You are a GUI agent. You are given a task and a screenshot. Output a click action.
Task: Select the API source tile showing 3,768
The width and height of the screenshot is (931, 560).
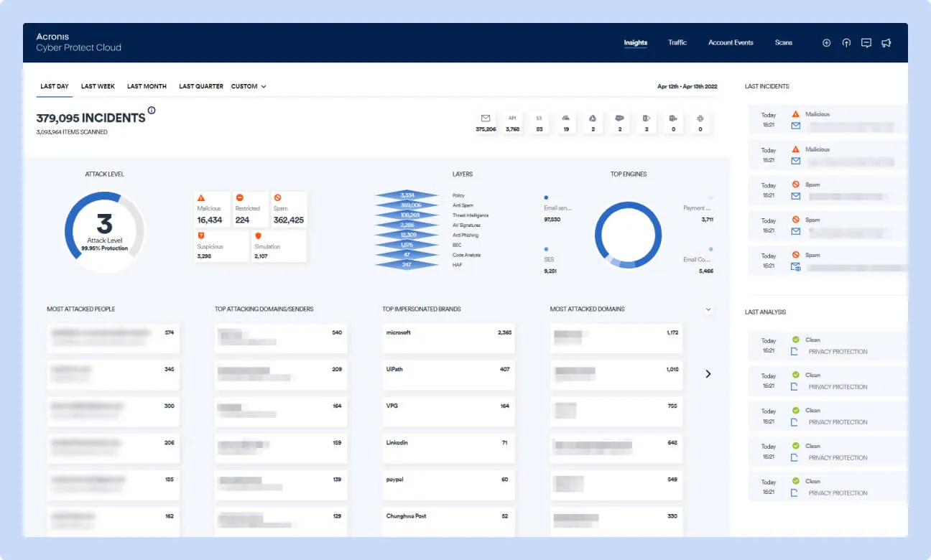click(x=512, y=123)
